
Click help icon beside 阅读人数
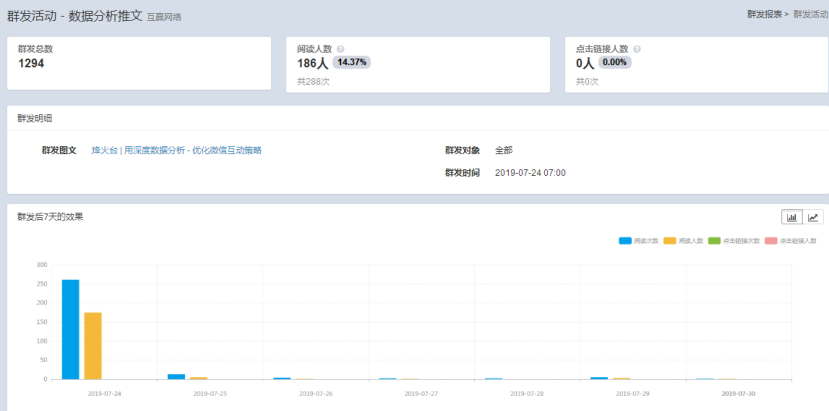[x=341, y=48]
